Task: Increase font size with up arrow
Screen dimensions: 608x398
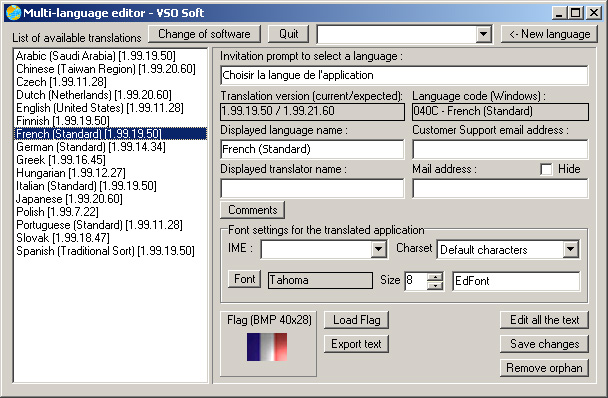Action: point(435,277)
